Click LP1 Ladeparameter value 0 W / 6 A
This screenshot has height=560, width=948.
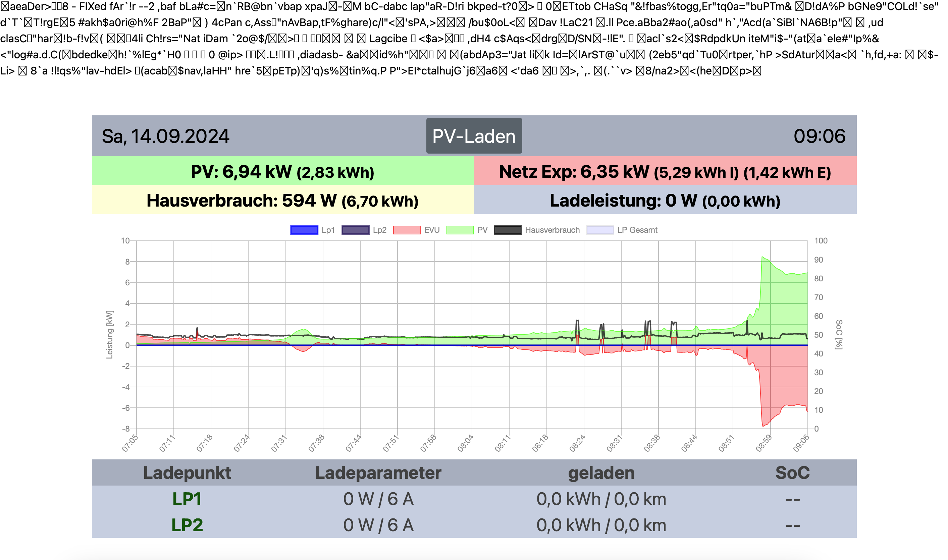[378, 499]
